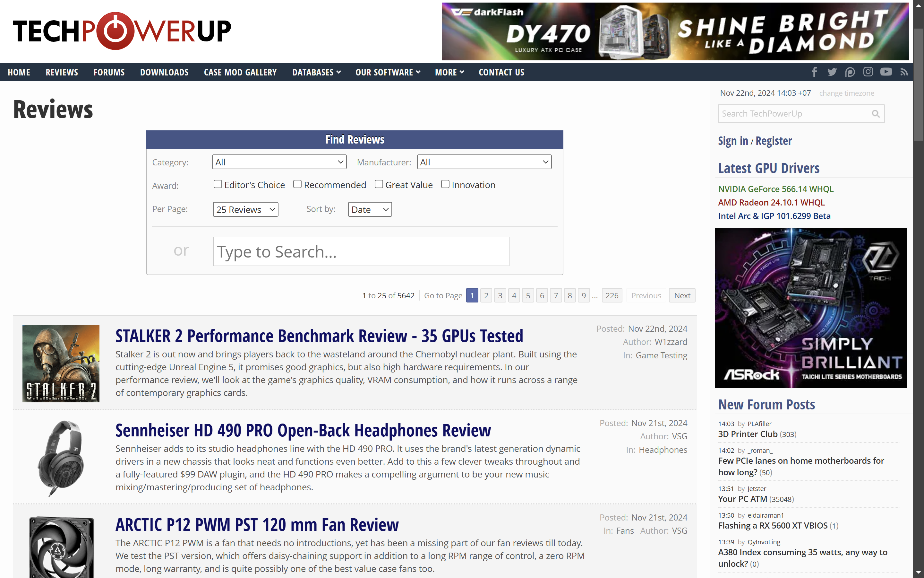Open AMD Radeon 24.10.1 WHQL driver
Viewport: 924px width, 578px height.
tap(771, 202)
